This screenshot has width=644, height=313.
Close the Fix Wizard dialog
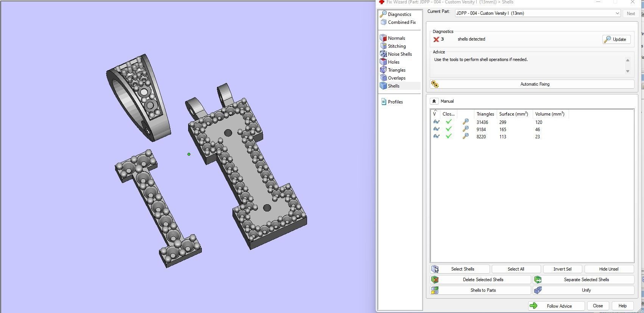[598, 306]
